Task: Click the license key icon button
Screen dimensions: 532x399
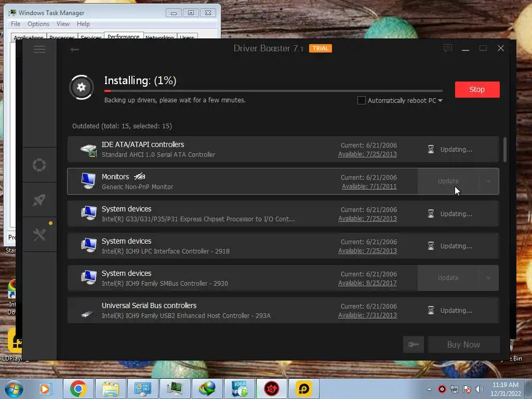Action: click(413, 345)
